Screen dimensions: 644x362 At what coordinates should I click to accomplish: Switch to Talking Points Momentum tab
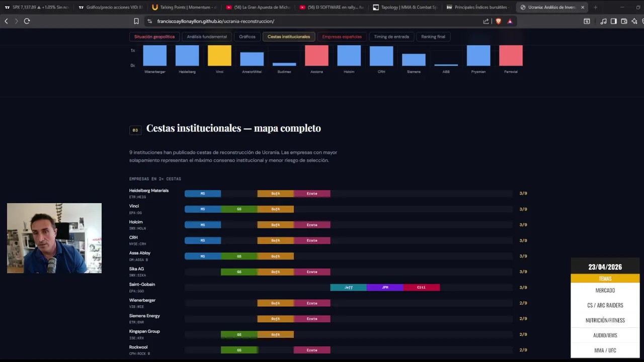(x=184, y=7)
